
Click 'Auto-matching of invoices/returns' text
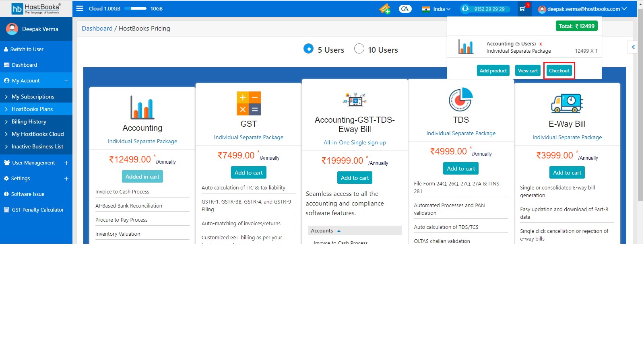[x=241, y=224]
